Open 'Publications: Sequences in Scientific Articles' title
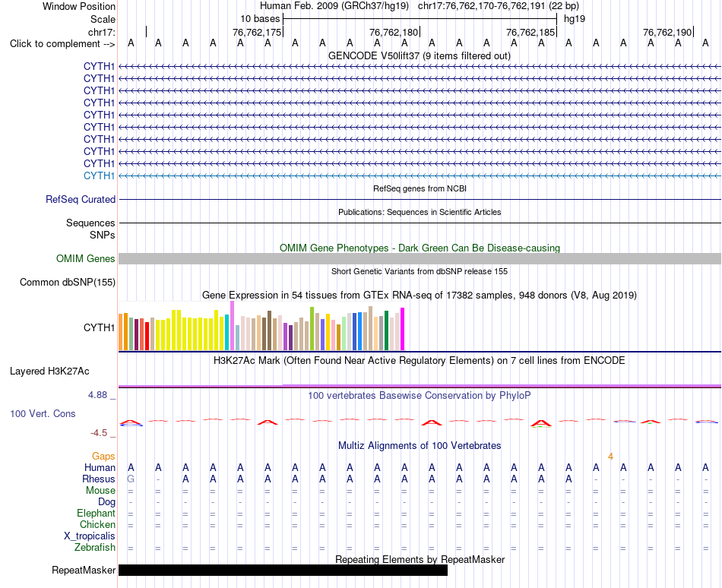Screen dimensions: 722x588 point(420,212)
